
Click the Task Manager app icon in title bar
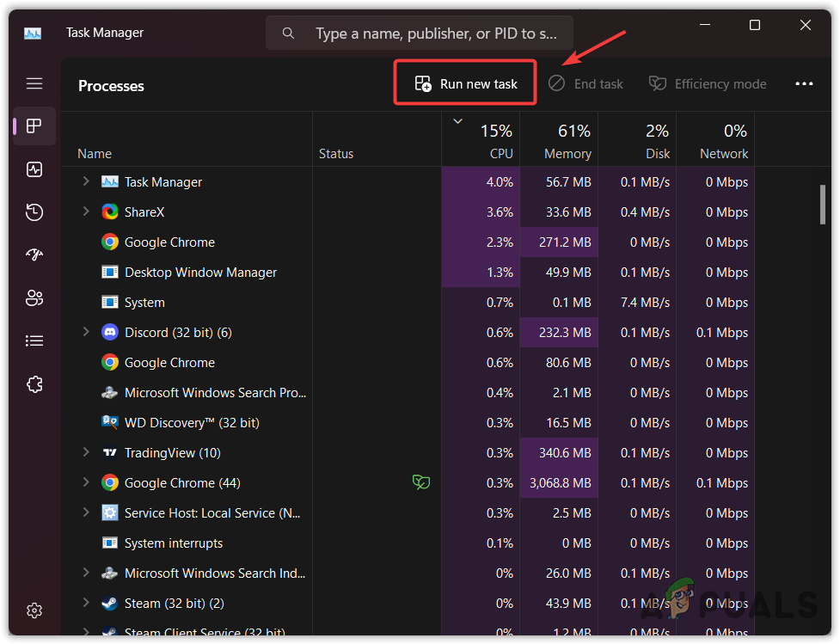click(33, 34)
